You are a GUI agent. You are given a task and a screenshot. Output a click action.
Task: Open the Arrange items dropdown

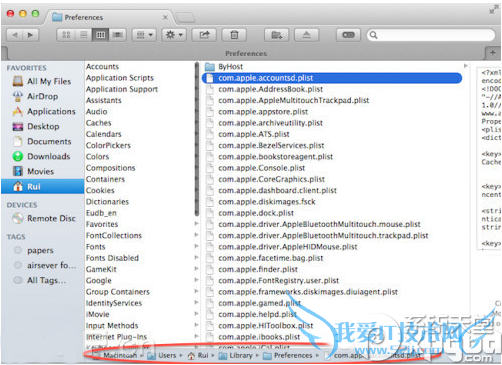pyautogui.click(x=144, y=35)
